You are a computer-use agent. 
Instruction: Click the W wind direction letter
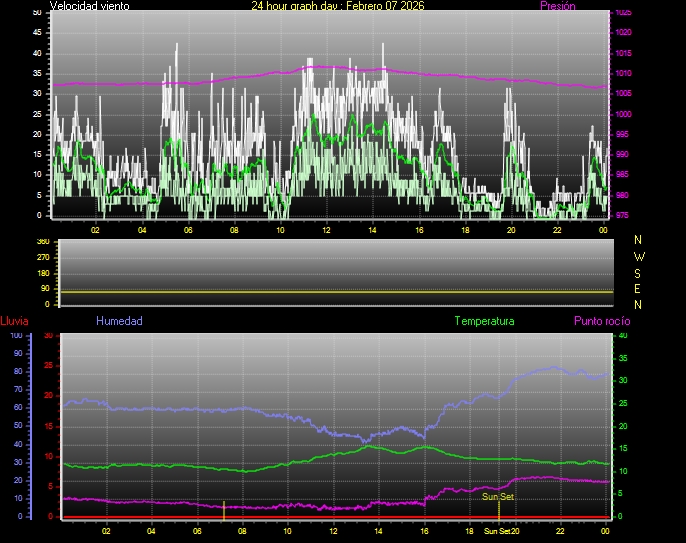pos(639,256)
